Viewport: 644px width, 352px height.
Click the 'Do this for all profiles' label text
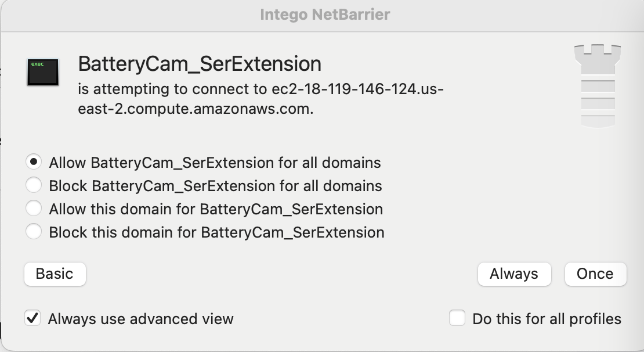pos(547,319)
